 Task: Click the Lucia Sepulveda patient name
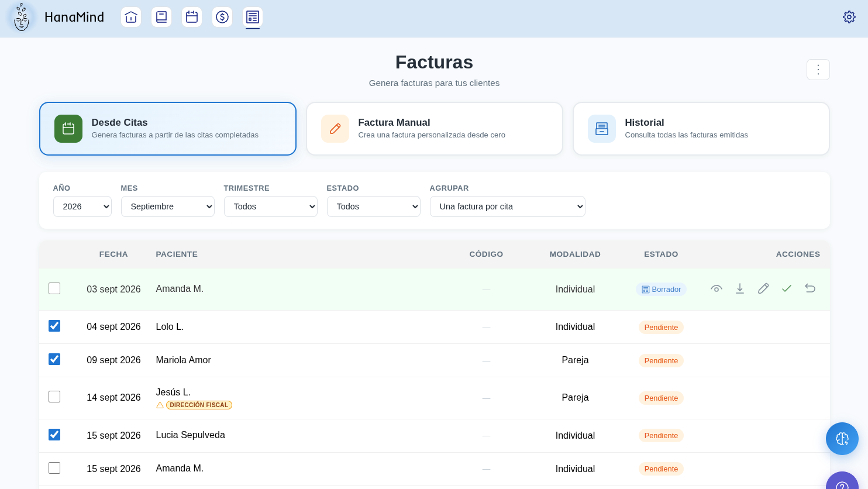coord(191,435)
